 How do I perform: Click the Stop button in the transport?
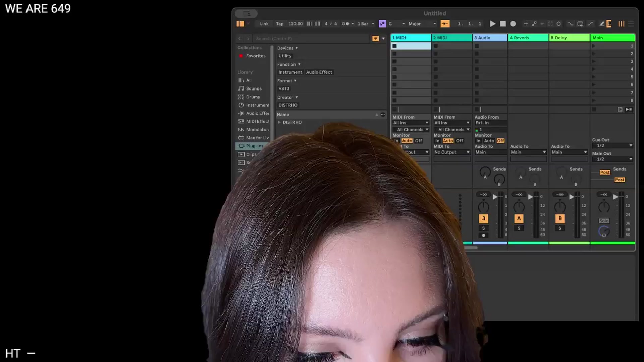pos(503,24)
